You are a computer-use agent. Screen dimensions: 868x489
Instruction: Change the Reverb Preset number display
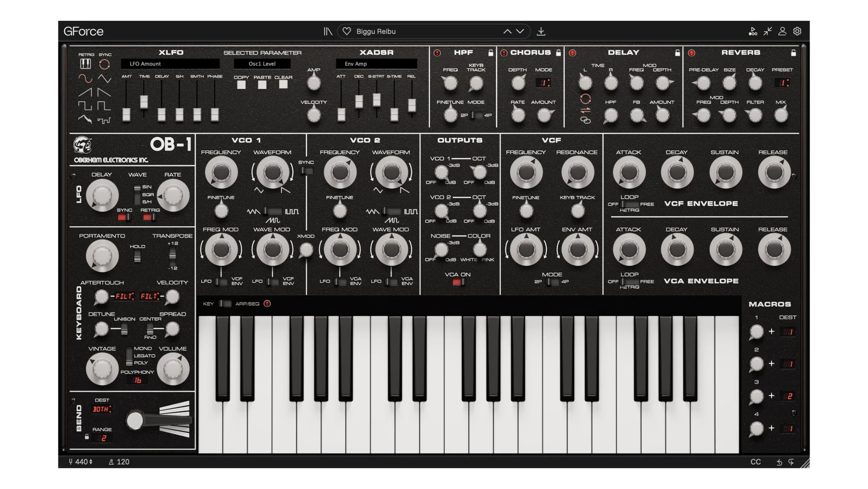[782, 83]
